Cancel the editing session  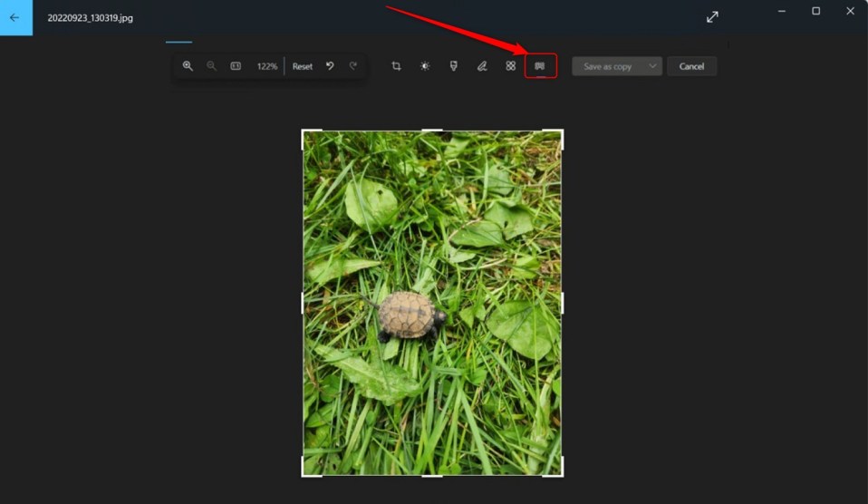(692, 66)
